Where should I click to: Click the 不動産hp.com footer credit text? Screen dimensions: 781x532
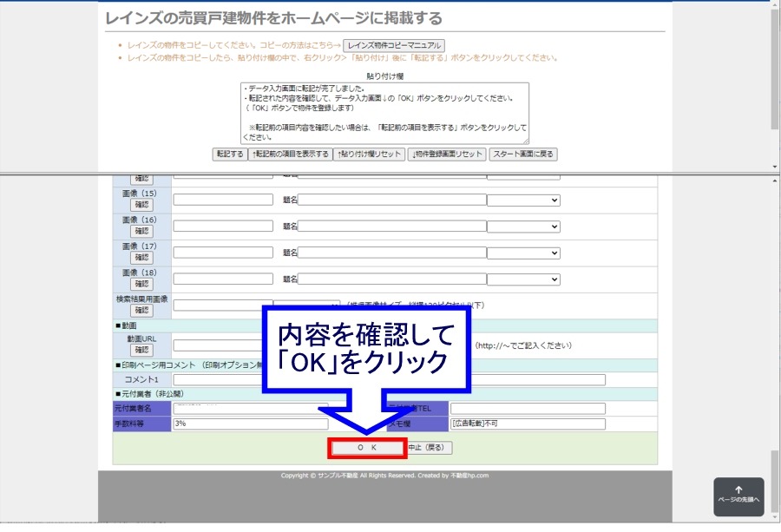coord(469,476)
